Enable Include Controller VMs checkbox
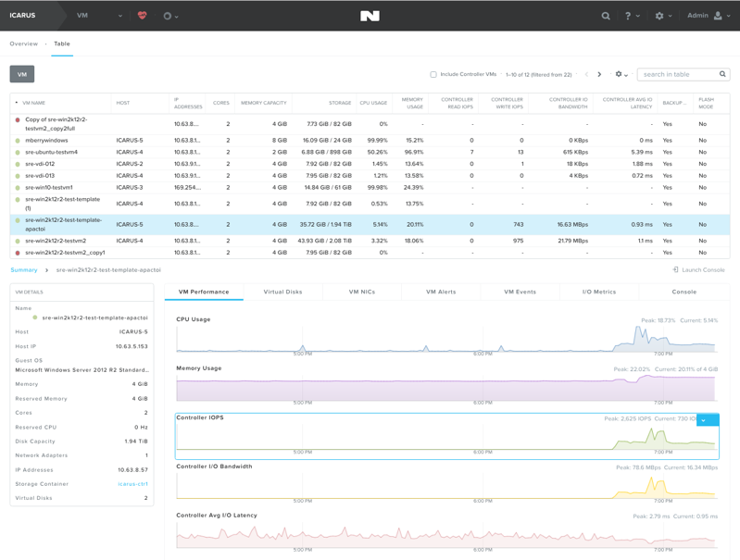Image resolution: width=740 pixels, height=560 pixels. click(x=433, y=75)
